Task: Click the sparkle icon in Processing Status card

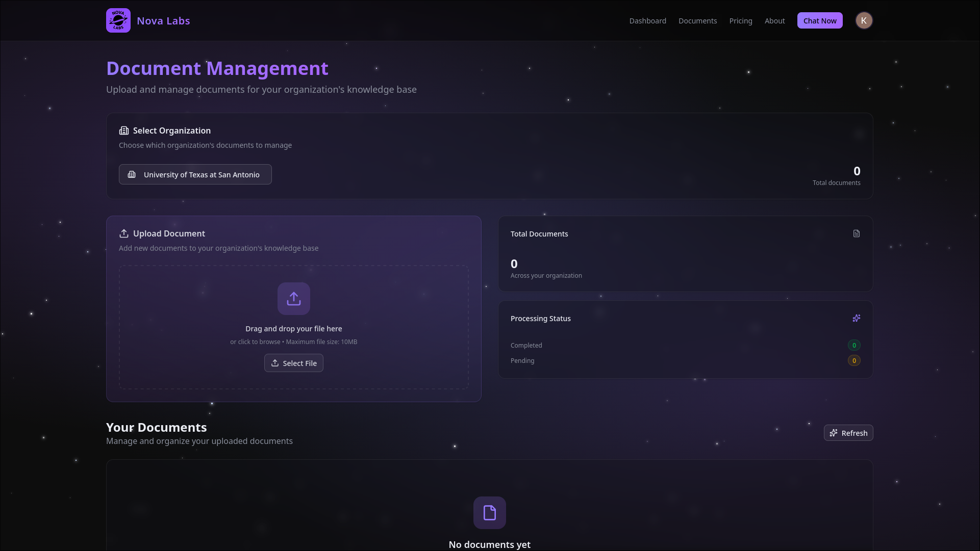Action: 857,318
